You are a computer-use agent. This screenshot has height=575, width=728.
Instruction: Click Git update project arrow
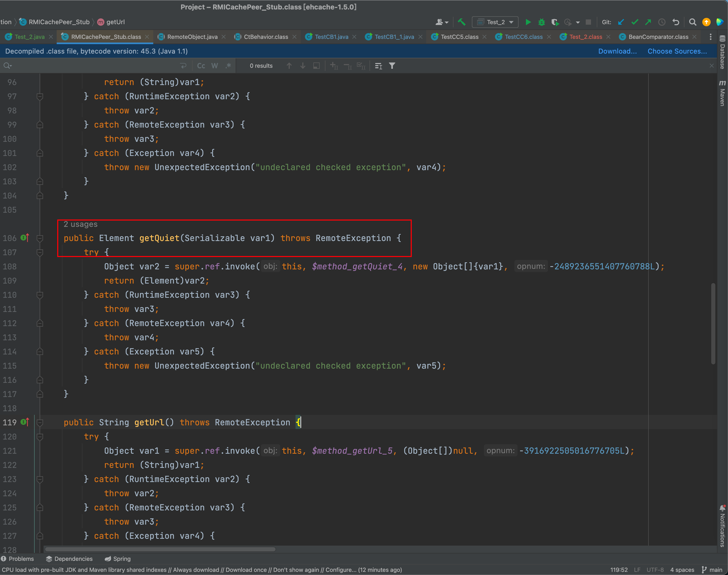(x=621, y=22)
